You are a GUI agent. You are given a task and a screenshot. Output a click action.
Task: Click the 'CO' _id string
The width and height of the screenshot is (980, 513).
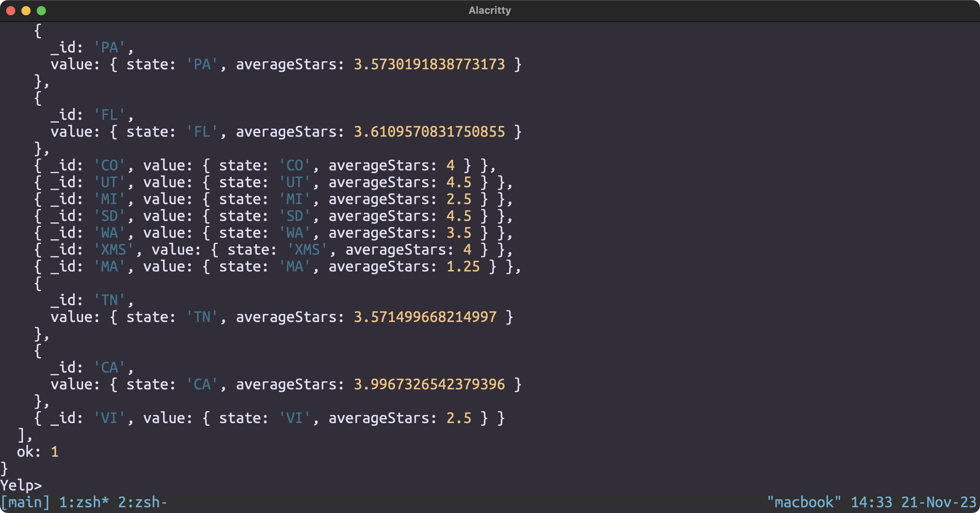109,165
